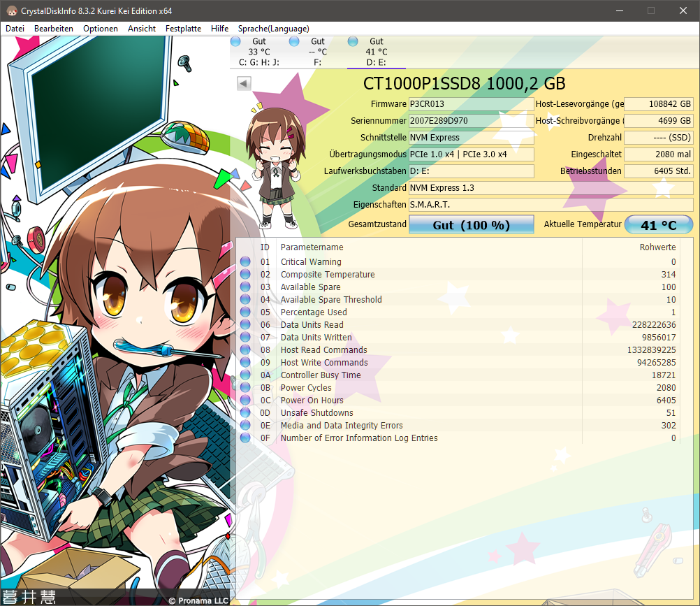Click the Available Spare Threshold row's status orb
The width and height of the screenshot is (700, 606).
245,299
